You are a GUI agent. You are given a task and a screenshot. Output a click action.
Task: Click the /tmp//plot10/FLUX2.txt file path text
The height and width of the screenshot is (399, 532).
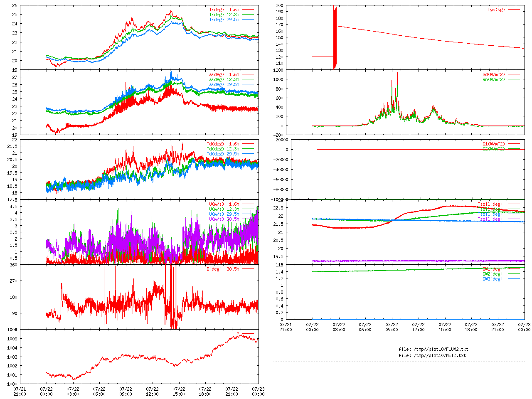coord(433,349)
